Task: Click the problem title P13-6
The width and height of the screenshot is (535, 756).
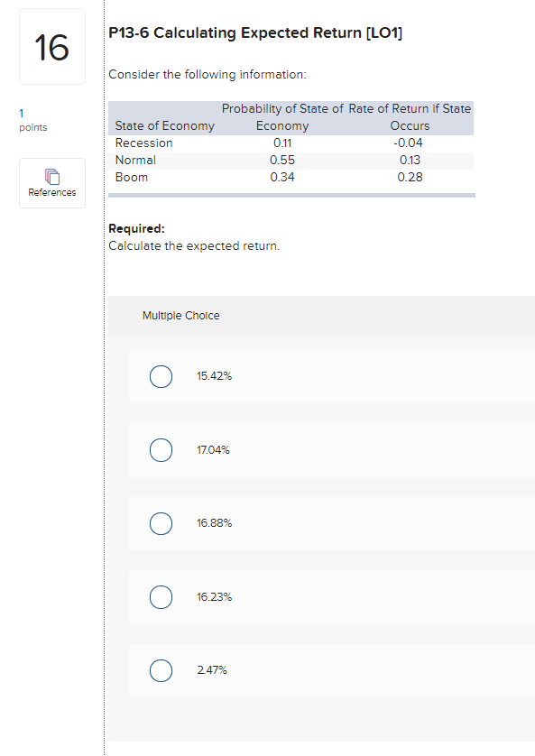Action: coord(255,32)
